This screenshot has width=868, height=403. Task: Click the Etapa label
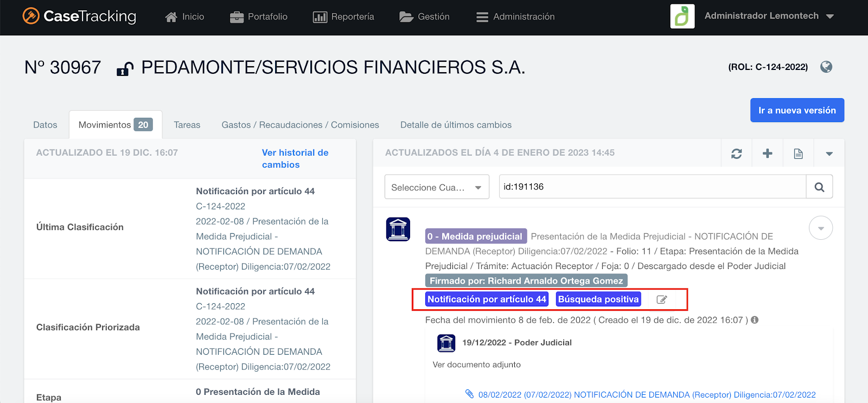pyautogui.click(x=49, y=397)
